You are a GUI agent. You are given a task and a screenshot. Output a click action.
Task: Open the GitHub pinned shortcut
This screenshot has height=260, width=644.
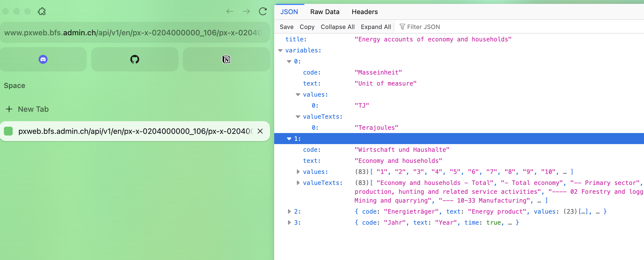(x=135, y=59)
